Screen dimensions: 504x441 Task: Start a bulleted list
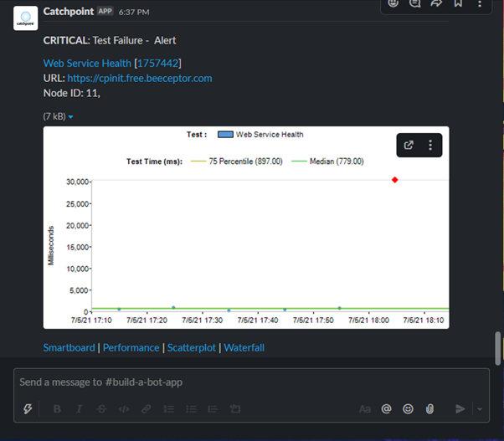191,408
